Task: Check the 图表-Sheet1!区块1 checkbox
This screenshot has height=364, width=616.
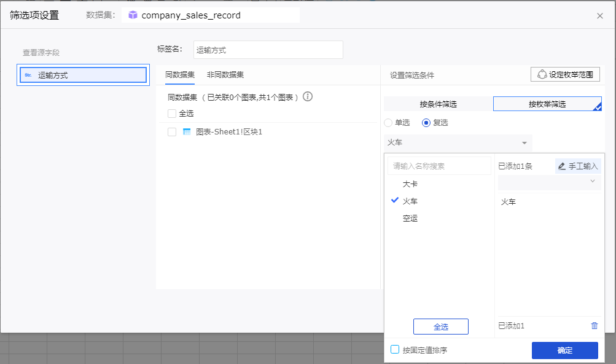Action: [172, 132]
